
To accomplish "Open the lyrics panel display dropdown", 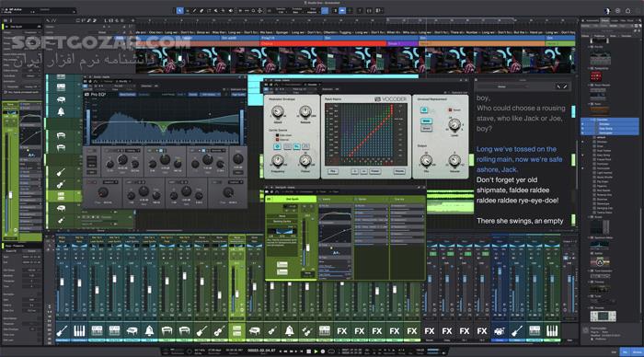I will (502, 86).
